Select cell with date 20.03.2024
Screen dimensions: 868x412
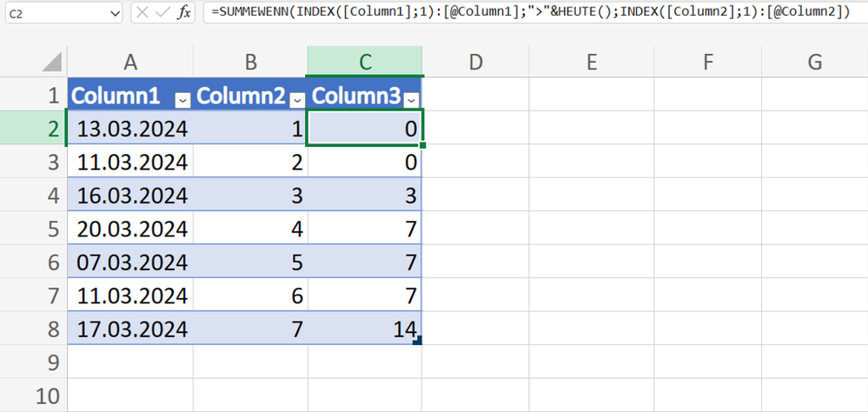click(130, 229)
